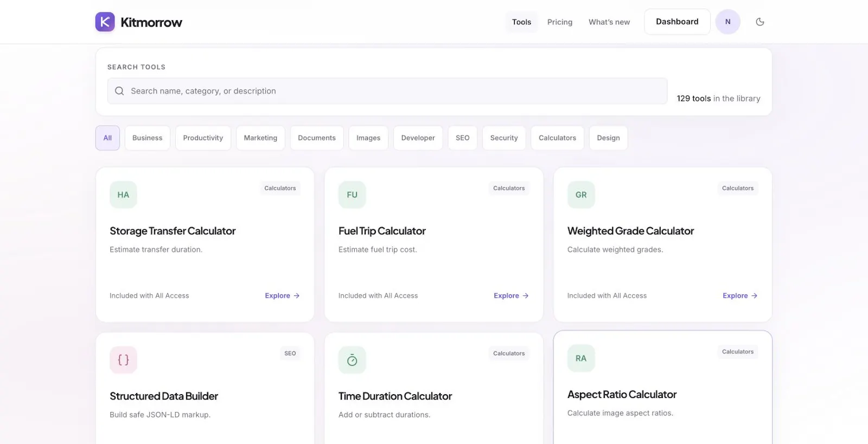Explore the Storage Transfer Calculator
This screenshot has height=444, width=868.
282,296
